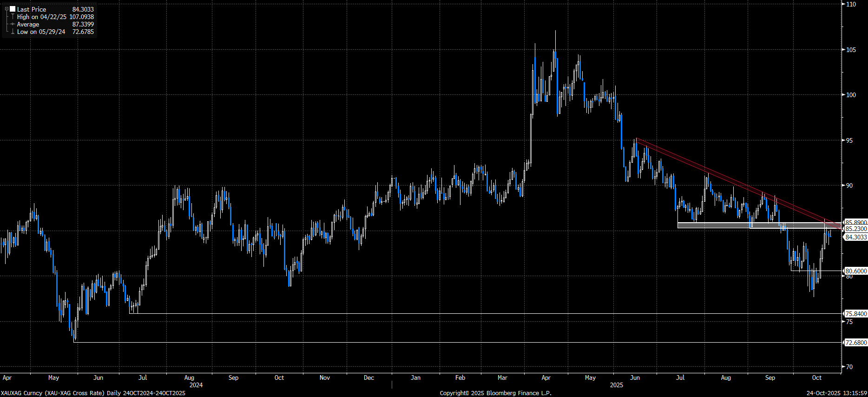
Task: Select the 85.8900 price level label
Action: pos(855,222)
